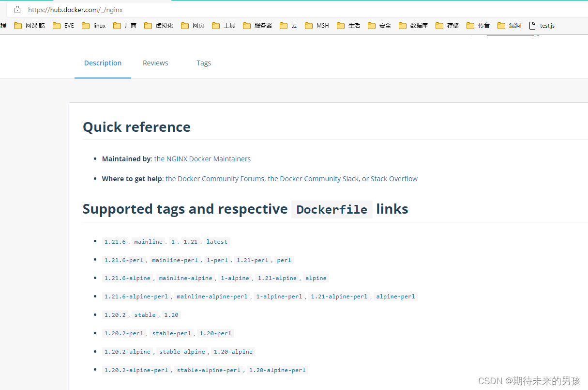The width and height of the screenshot is (588, 390).
Task: Click the mainline-perl tag link
Action: click(175, 260)
